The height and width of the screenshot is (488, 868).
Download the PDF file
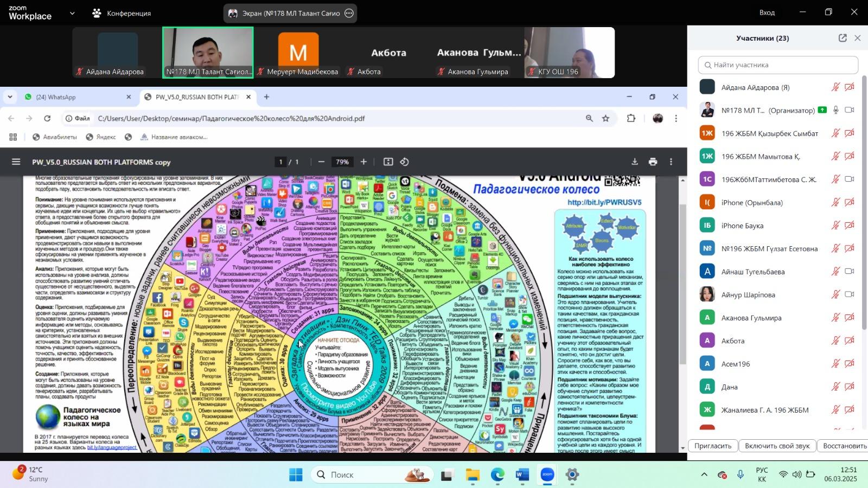[x=634, y=162]
